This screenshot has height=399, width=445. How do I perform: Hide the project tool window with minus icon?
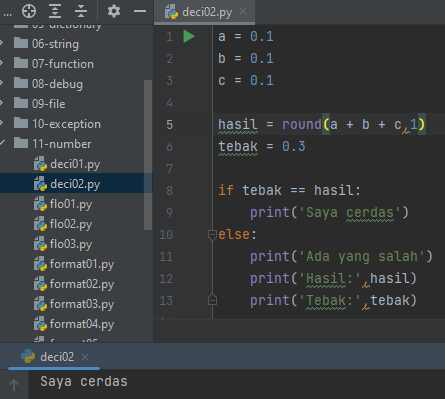[x=140, y=11]
